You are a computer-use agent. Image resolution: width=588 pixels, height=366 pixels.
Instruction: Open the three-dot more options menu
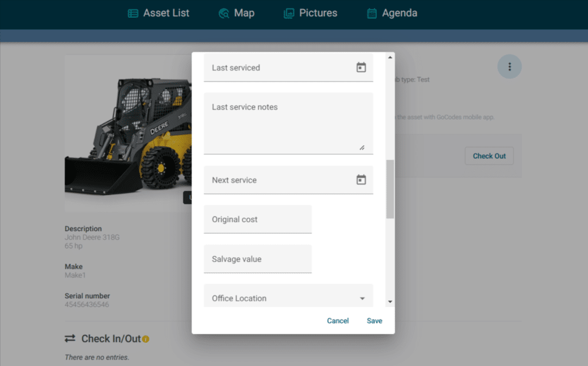pos(509,67)
